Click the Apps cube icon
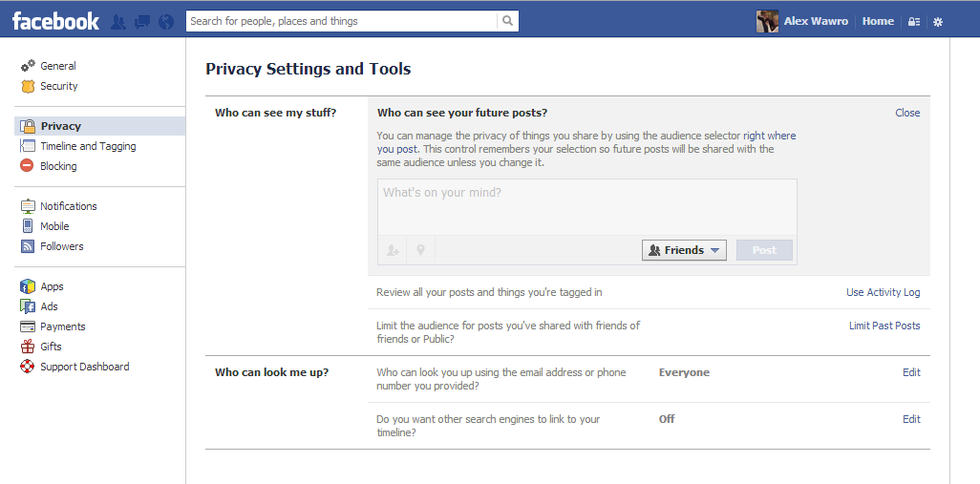The height and width of the screenshot is (484, 980). pos(28,286)
